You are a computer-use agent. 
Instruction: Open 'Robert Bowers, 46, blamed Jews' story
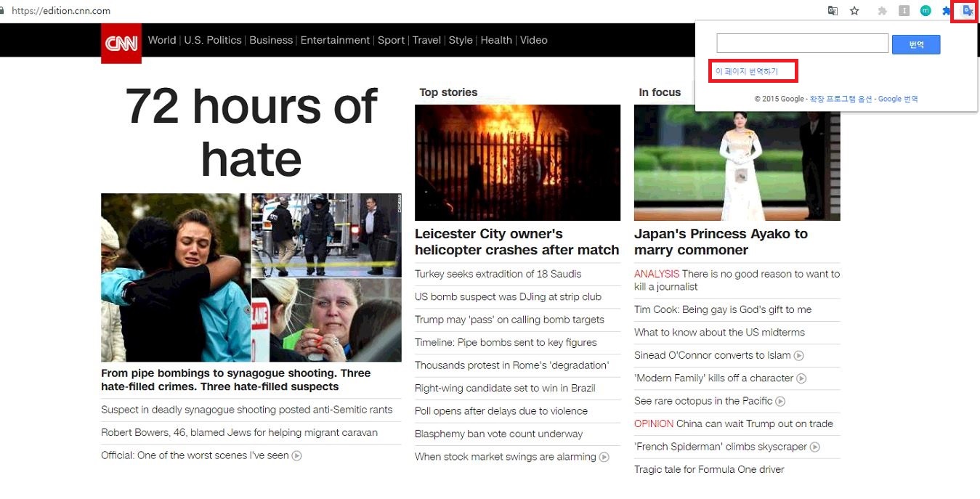(x=240, y=433)
